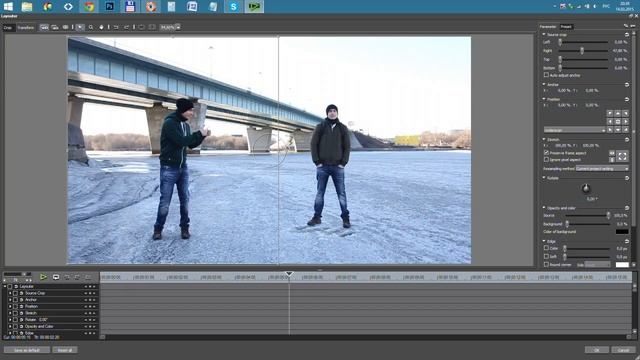Enable the Round corner checkbox
The height and width of the screenshot is (360, 640).
click(546, 264)
